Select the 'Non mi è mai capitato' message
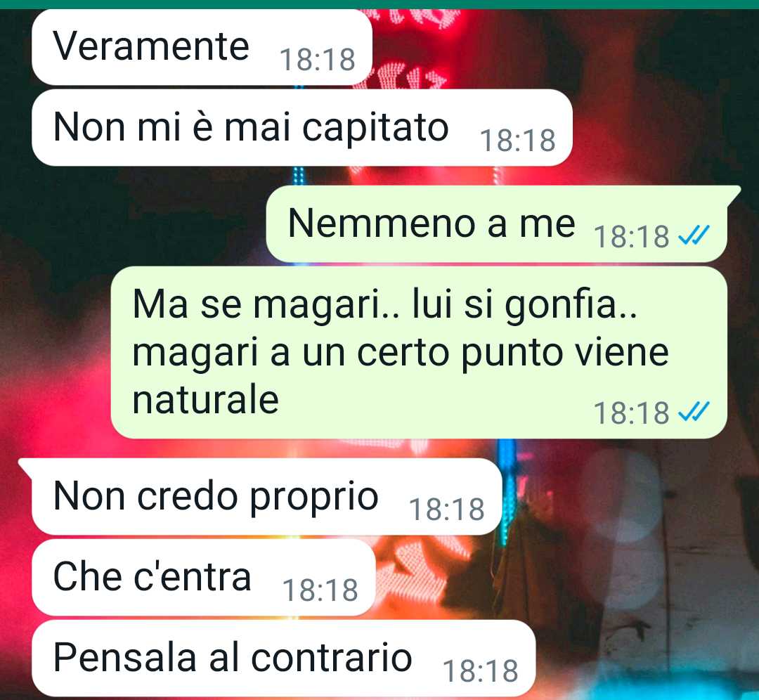This screenshot has height=700, width=759. (302, 127)
